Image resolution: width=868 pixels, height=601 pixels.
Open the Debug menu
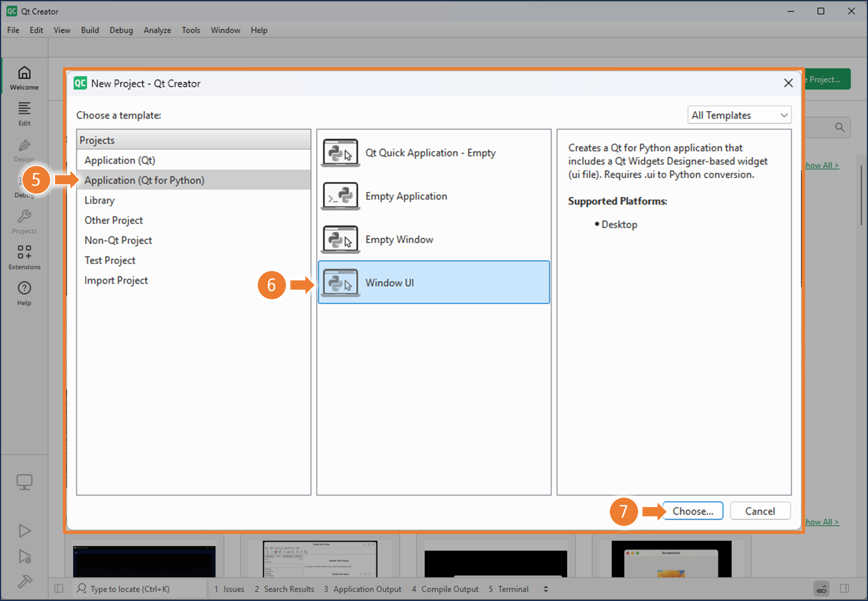click(x=121, y=30)
